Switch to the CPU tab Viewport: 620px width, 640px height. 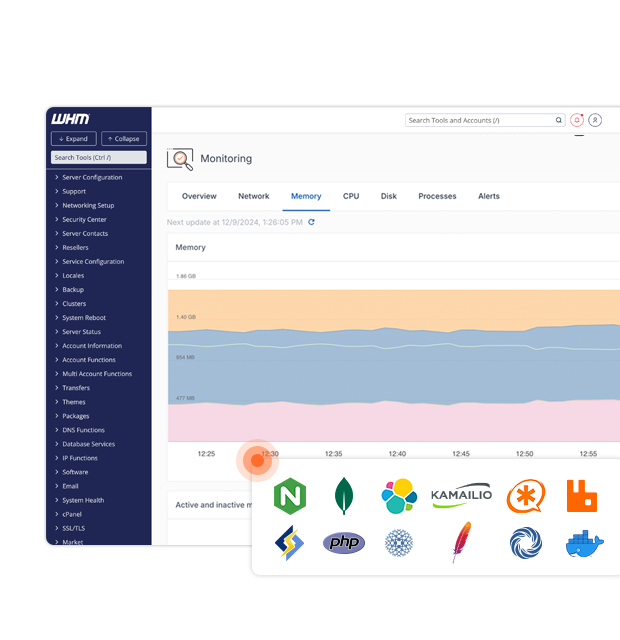(x=351, y=196)
